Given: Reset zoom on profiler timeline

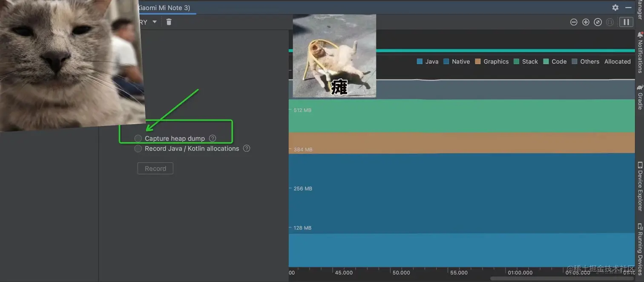Looking at the screenshot, I should coord(598,22).
